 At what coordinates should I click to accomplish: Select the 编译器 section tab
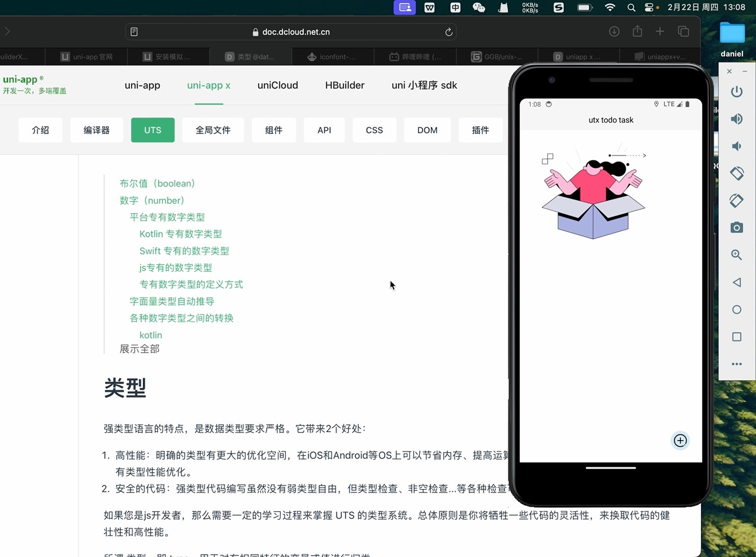coord(96,130)
